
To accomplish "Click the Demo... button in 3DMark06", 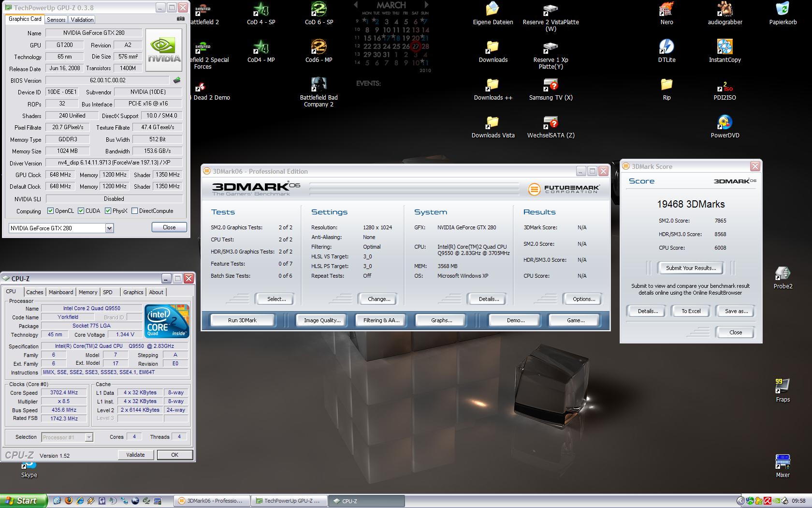I will click(x=516, y=320).
